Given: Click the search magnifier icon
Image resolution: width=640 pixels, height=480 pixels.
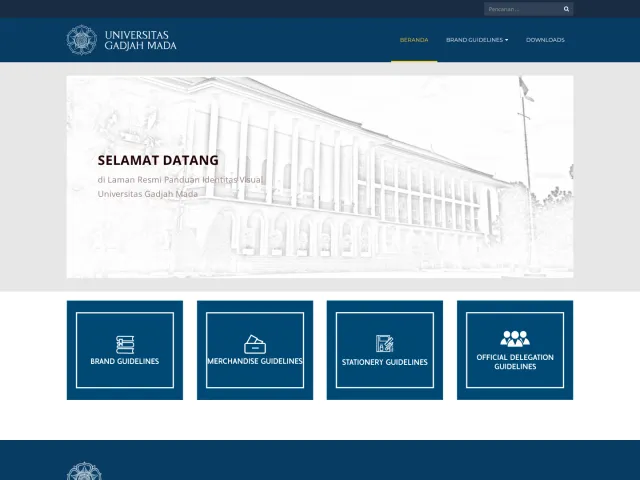Looking at the screenshot, I should [566, 9].
